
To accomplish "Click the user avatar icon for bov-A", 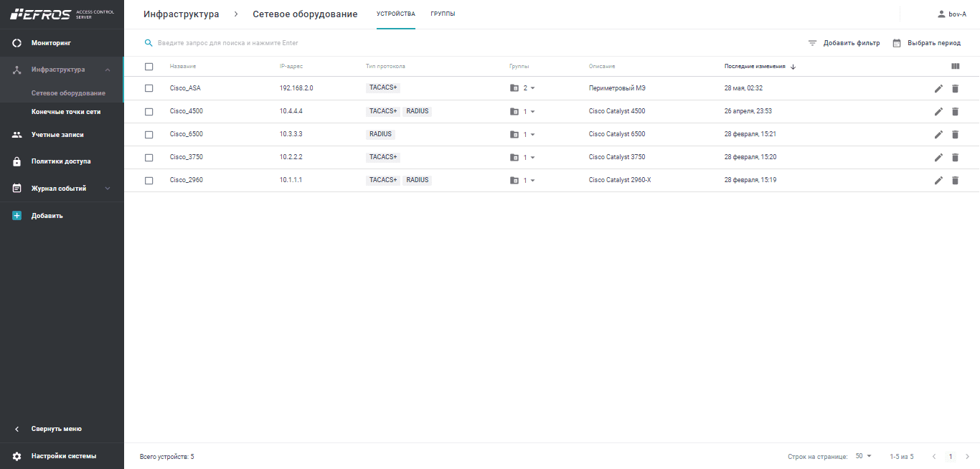I will click(x=942, y=14).
